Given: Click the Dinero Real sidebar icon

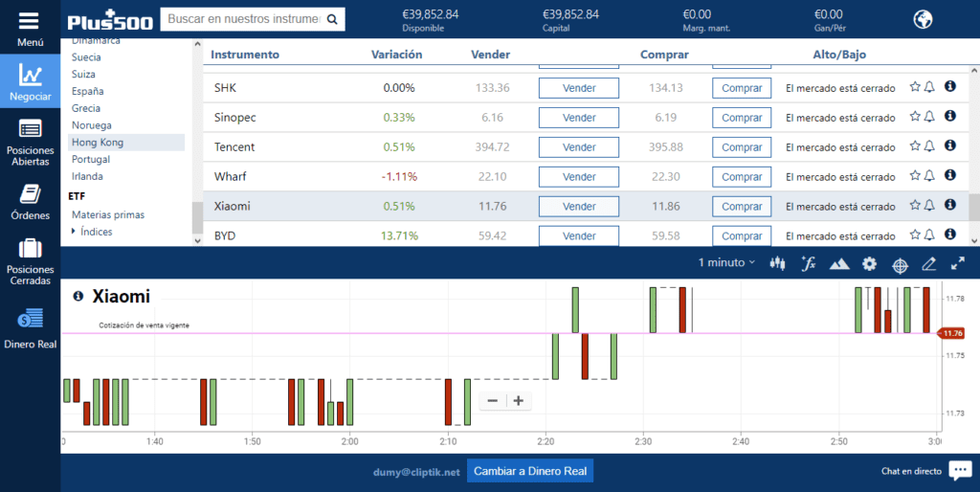Looking at the screenshot, I should click(30, 318).
